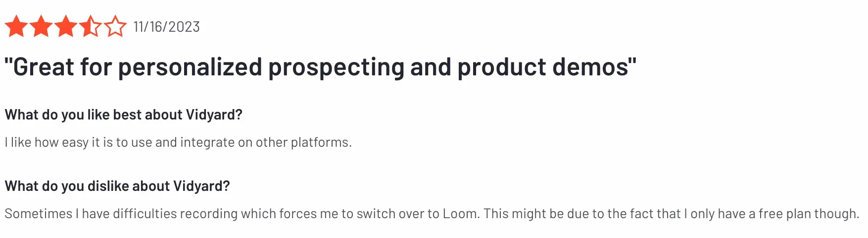Click the answer about easy integration on platforms

[x=178, y=143]
